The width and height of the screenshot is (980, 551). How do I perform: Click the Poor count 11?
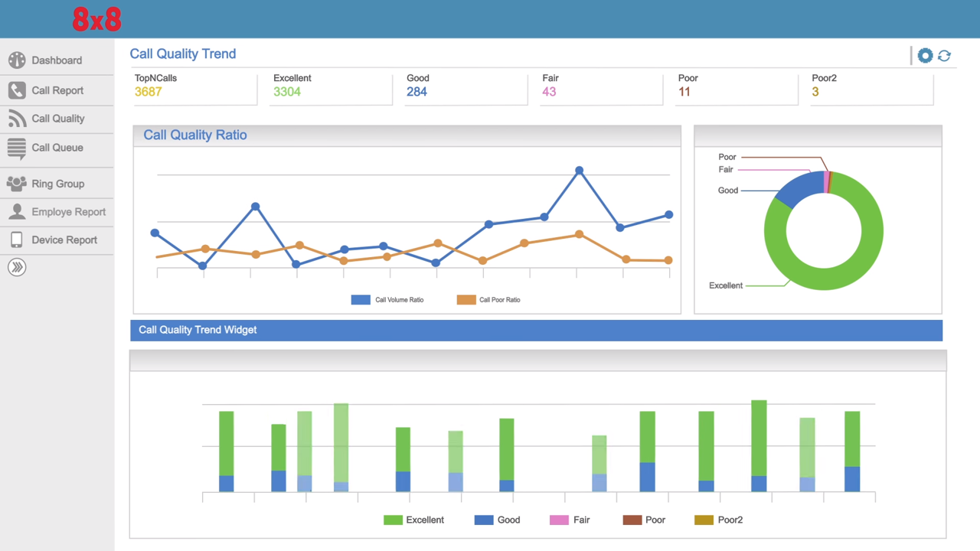[x=684, y=92]
